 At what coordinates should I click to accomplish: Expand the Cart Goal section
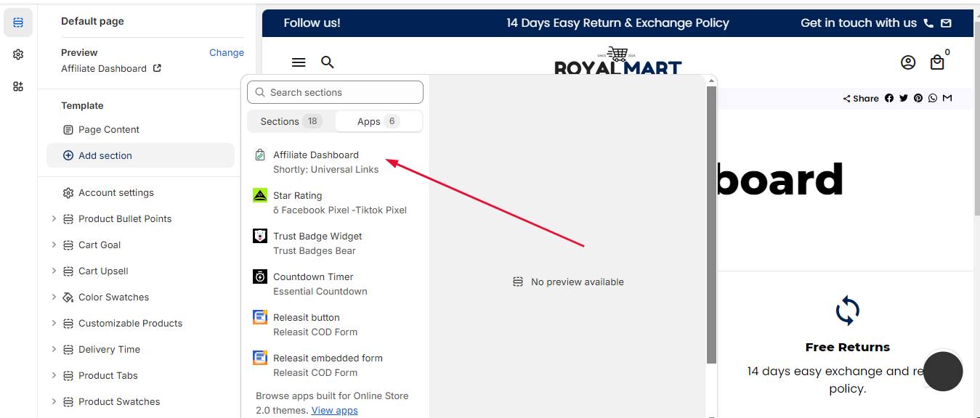click(x=54, y=245)
